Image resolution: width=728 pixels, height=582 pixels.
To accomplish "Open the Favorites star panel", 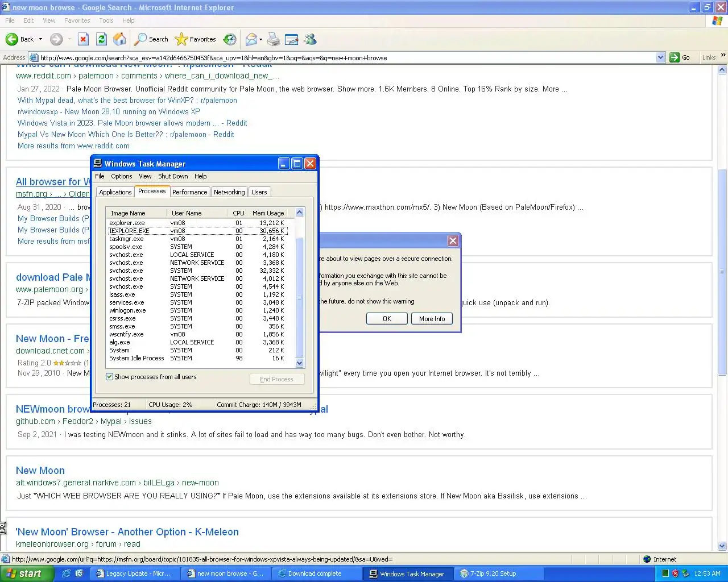I will tap(196, 39).
